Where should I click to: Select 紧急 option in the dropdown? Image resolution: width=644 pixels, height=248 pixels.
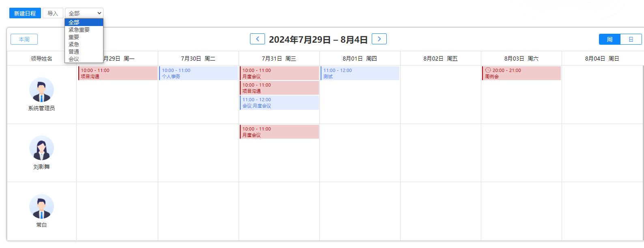[74, 44]
